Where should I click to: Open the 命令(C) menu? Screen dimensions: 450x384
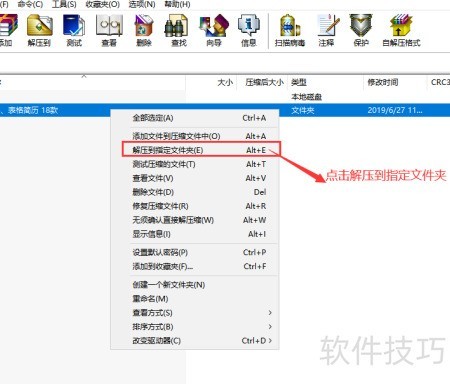click(30, 4)
